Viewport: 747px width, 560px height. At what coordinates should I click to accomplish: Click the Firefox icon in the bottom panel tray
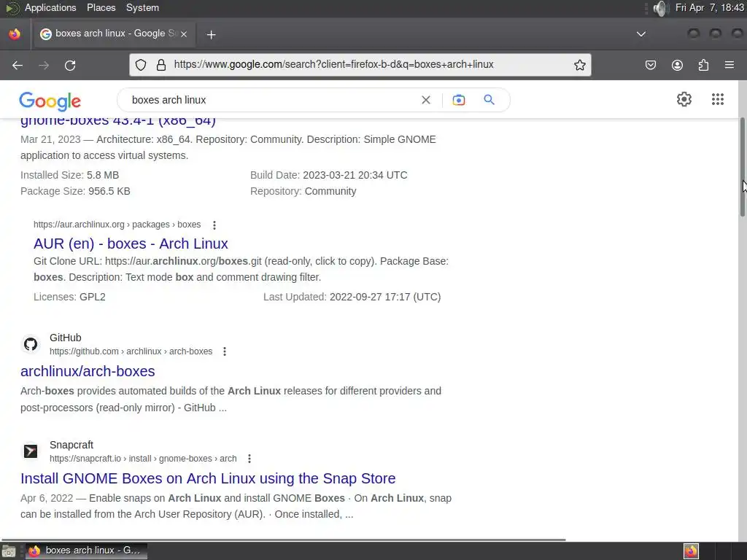(x=691, y=551)
